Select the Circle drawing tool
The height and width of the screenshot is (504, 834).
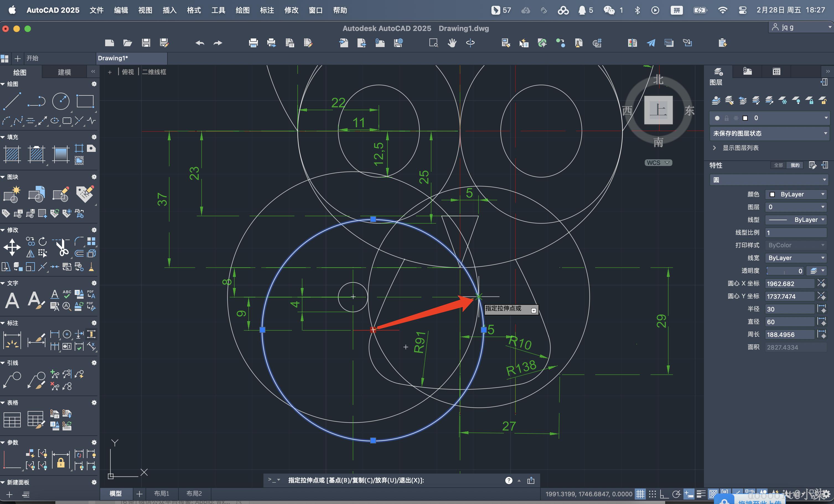(x=61, y=101)
